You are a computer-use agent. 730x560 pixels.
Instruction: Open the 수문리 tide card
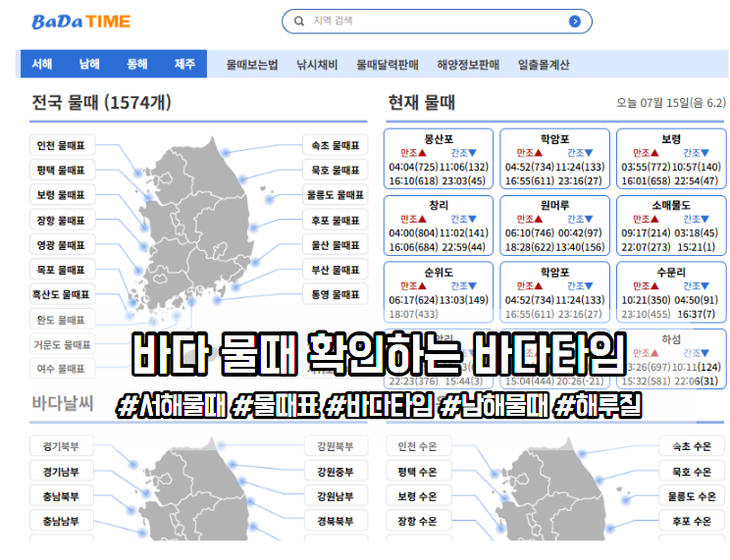[671, 292]
